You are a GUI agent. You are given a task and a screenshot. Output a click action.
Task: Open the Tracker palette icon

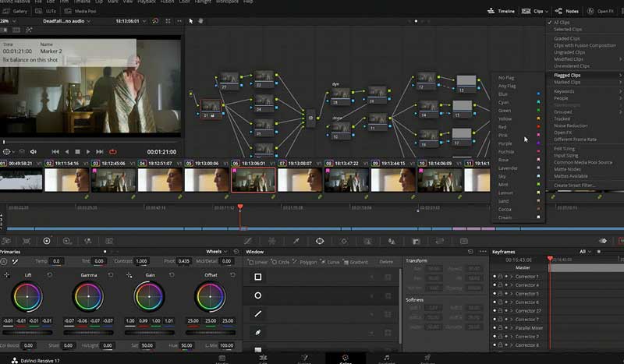[344, 241]
